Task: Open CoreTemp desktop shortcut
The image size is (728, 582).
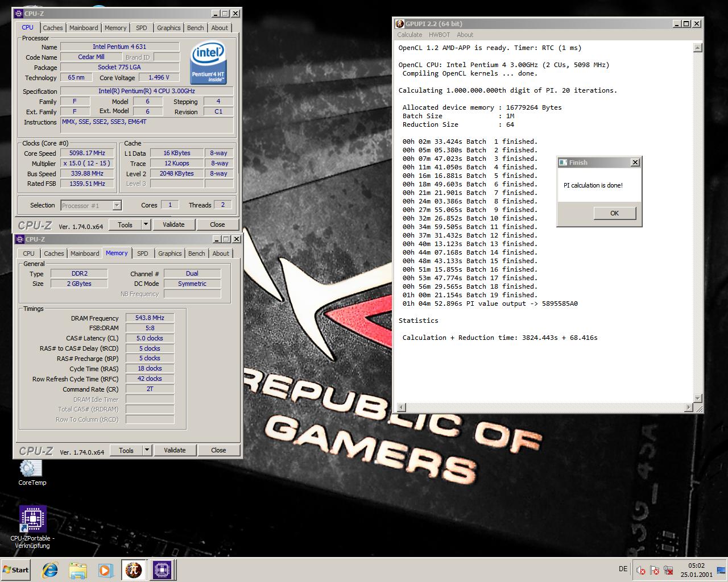Action: coord(32,473)
